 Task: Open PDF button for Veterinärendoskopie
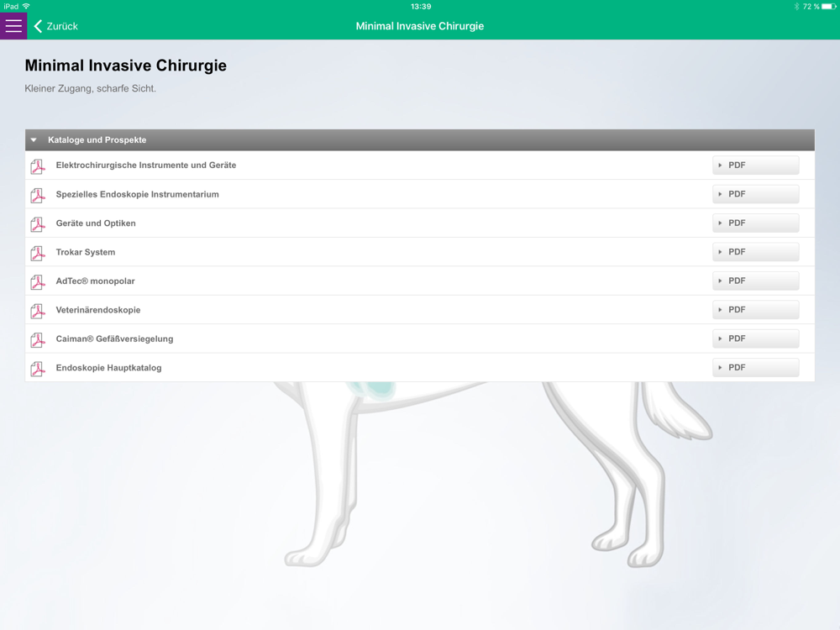point(755,310)
